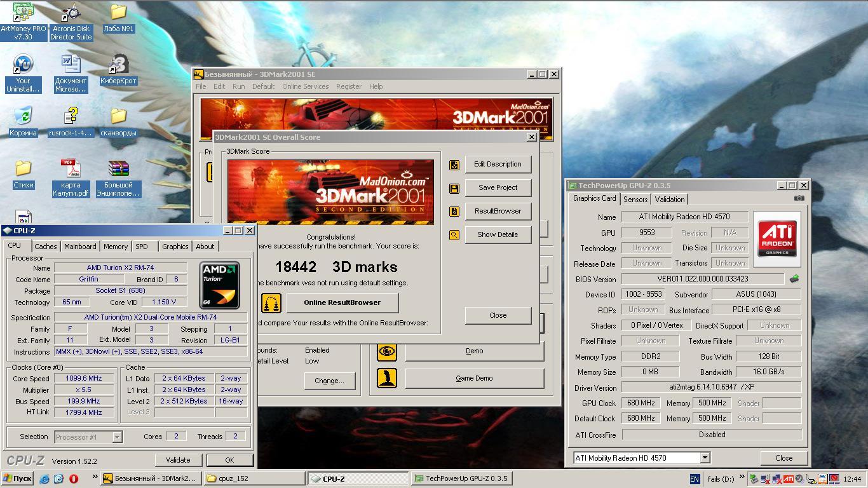Expand hidden quick launch items chevron
The image size is (868, 488).
[95, 476]
